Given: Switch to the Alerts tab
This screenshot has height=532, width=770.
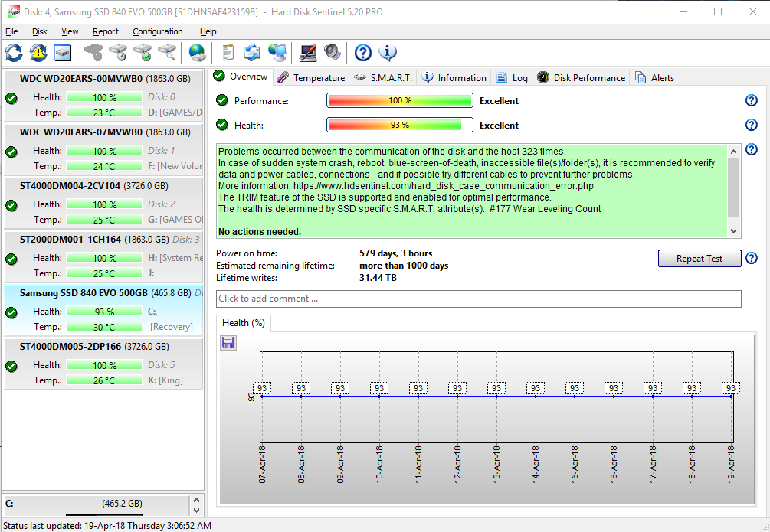Looking at the screenshot, I should click(654, 77).
